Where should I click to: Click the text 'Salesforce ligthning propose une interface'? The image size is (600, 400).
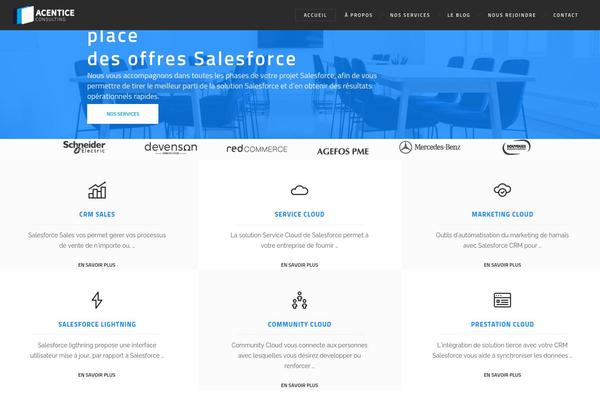pos(97,345)
